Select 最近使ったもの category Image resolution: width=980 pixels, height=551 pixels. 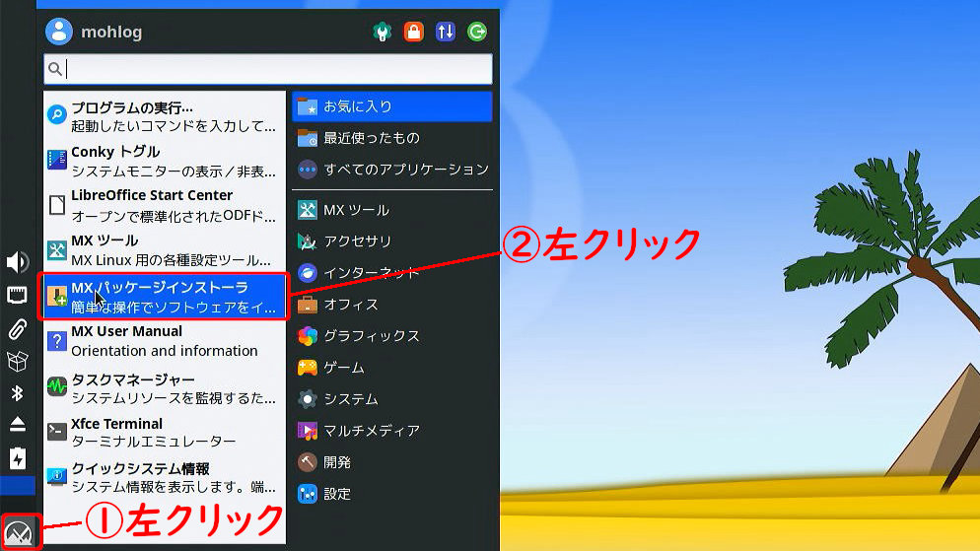392,137
